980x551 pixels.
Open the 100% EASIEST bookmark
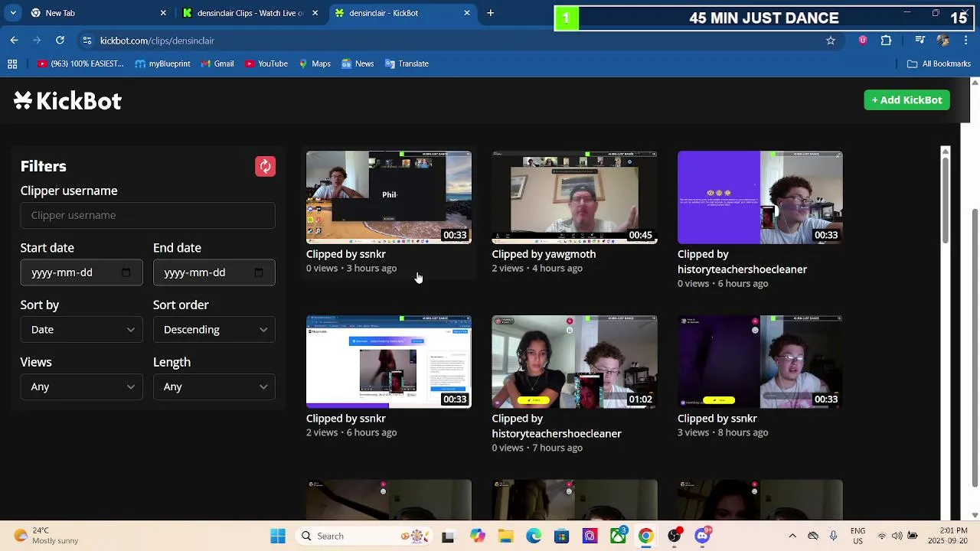click(80, 64)
